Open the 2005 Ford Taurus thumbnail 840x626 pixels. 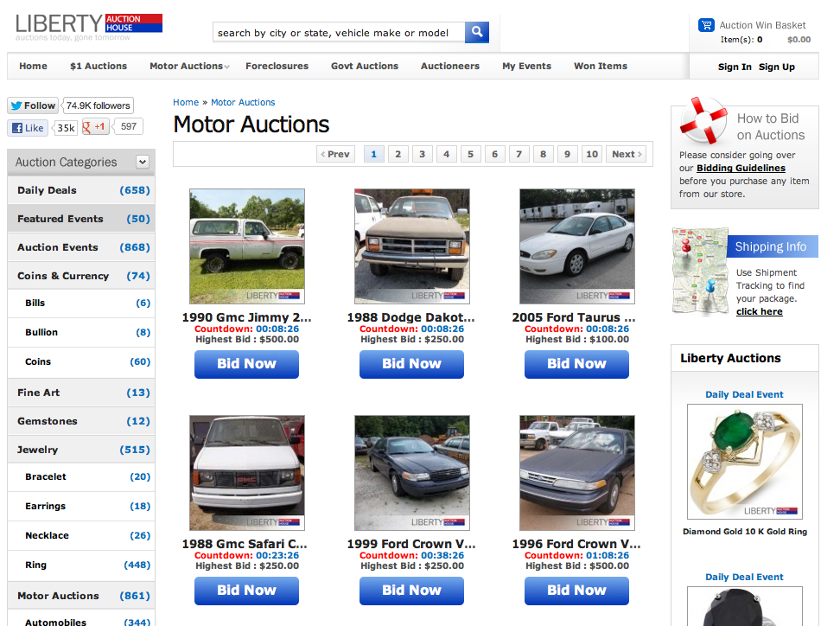click(577, 246)
